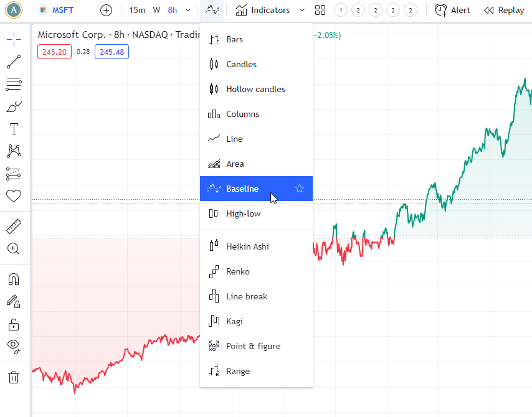The image size is (532, 417).
Task: Choose Renko chart type
Action: click(x=256, y=271)
